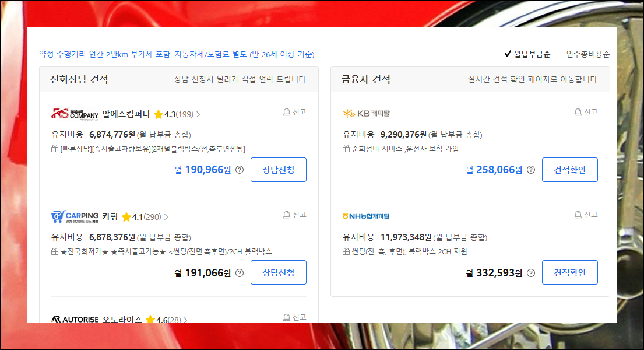Click the gift icon under 알에스컴퍼니 유지비용

55,149
